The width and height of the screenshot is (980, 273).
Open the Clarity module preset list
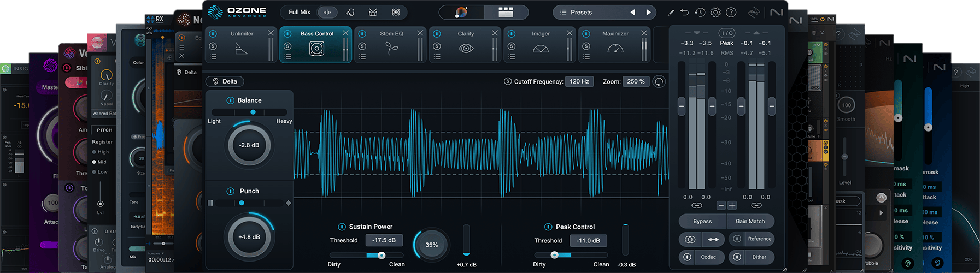coord(437,56)
